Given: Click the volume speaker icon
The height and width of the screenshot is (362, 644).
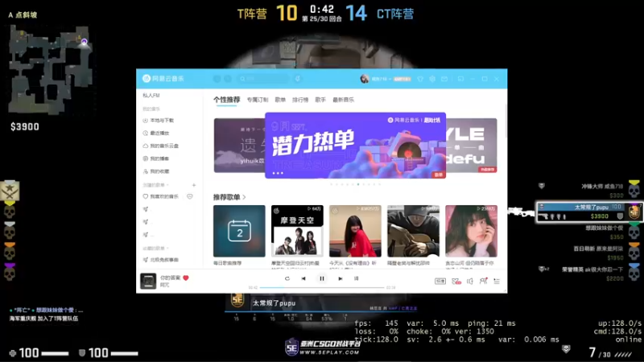Looking at the screenshot, I should pos(470,281).
